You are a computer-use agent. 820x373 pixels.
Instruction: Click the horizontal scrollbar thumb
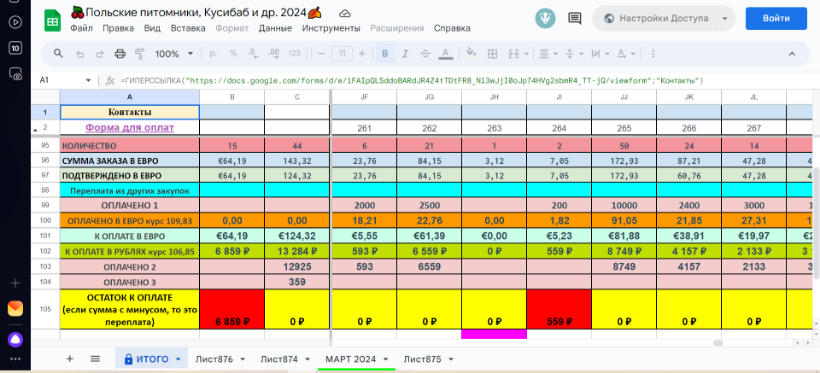(x=718, y=343)
